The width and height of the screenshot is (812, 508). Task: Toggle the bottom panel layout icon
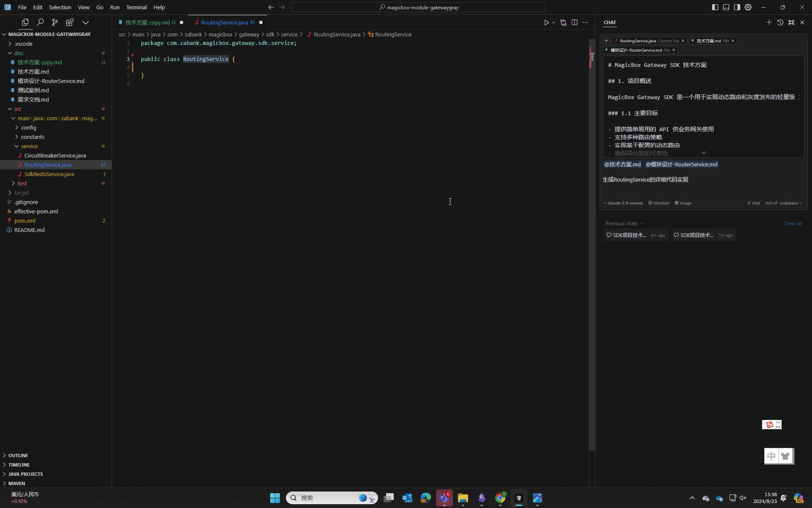[726, 7]
